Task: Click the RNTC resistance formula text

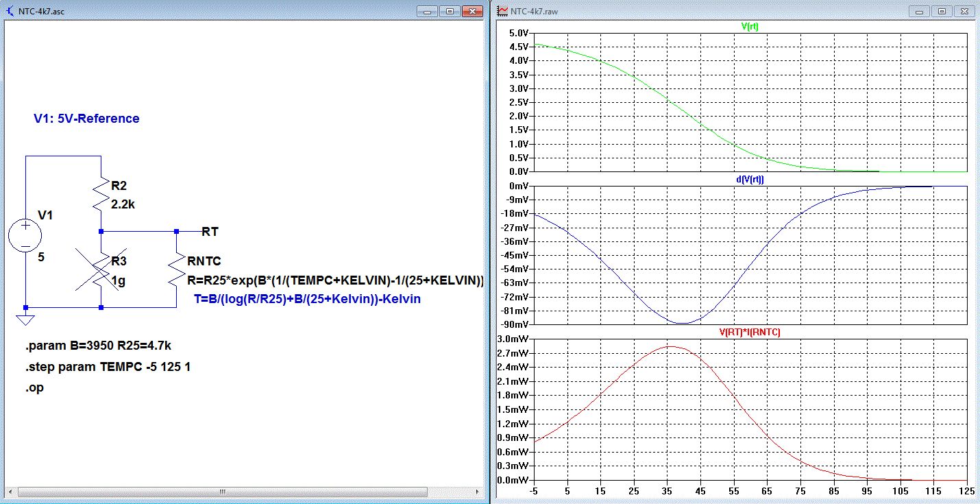Action: [336, 280]
